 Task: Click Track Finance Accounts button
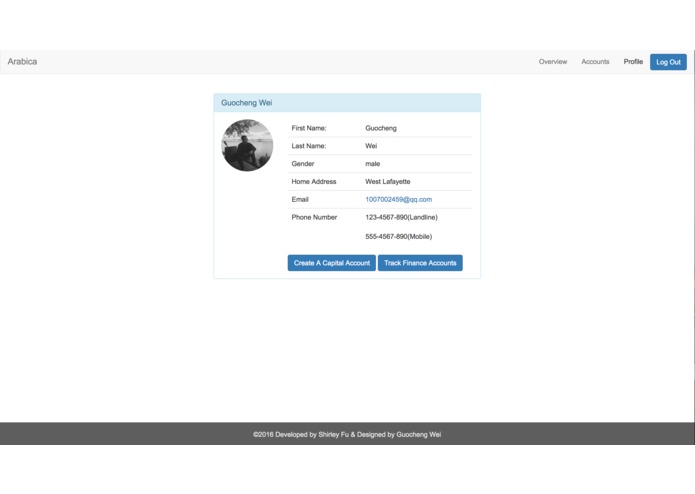(420, 263)
